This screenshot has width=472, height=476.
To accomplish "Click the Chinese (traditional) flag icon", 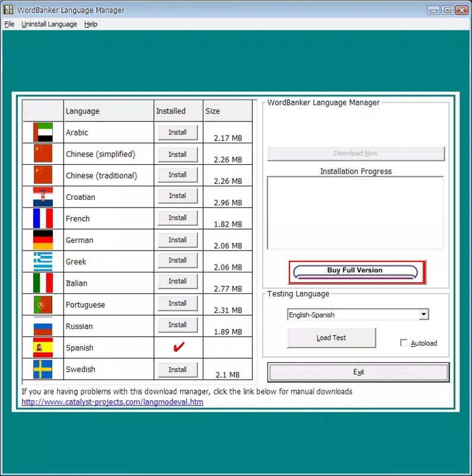I will click(43, 175).
